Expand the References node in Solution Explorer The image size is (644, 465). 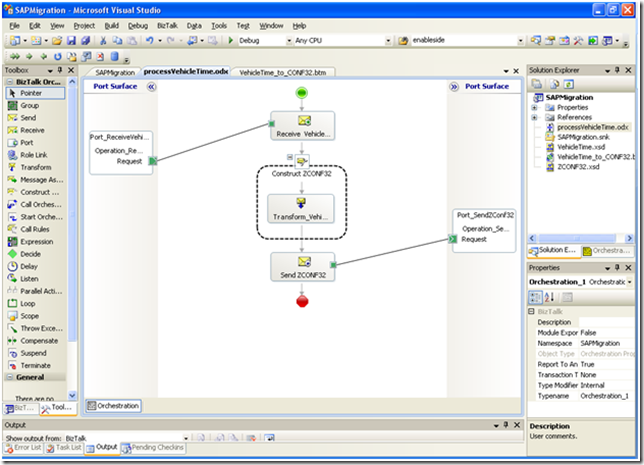(536, 117)
